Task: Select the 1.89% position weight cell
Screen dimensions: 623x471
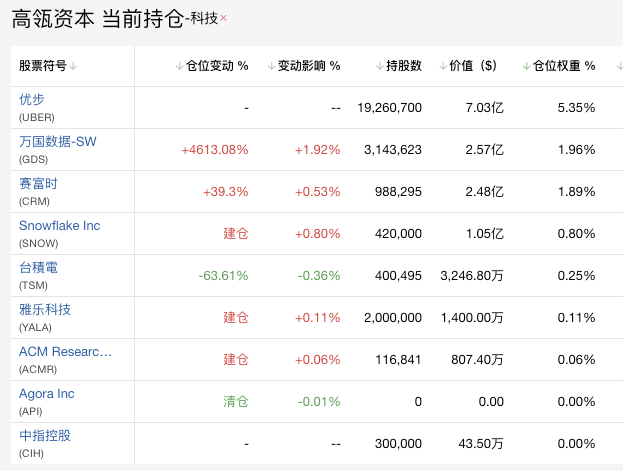Action: tap(577, 192)
